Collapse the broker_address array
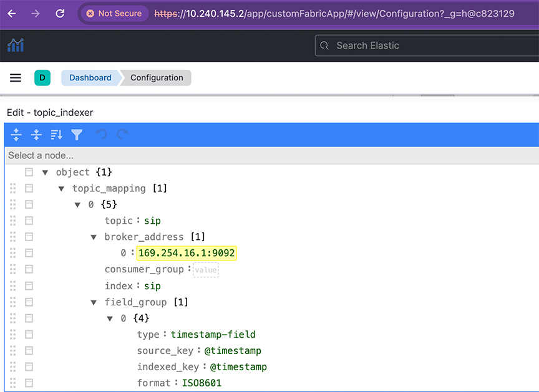Image resolution: width=539 pixels, height=392 pixels. [x=94, y=237]
